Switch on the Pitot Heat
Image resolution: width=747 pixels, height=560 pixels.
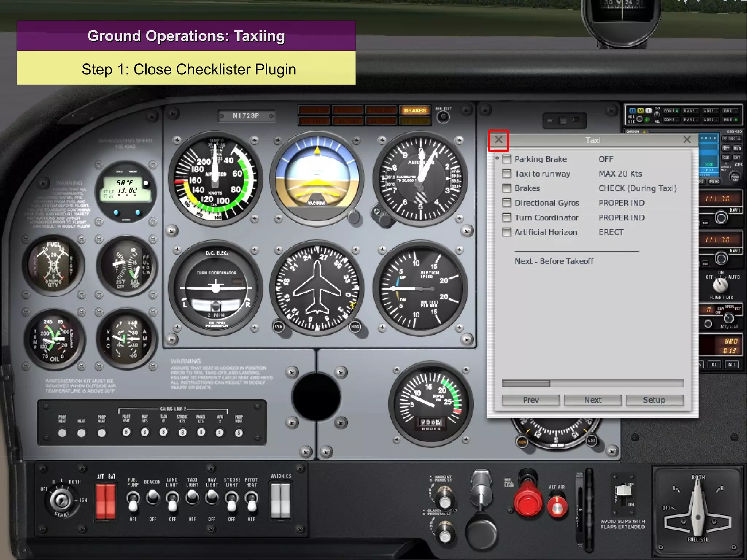coord(251,501)
